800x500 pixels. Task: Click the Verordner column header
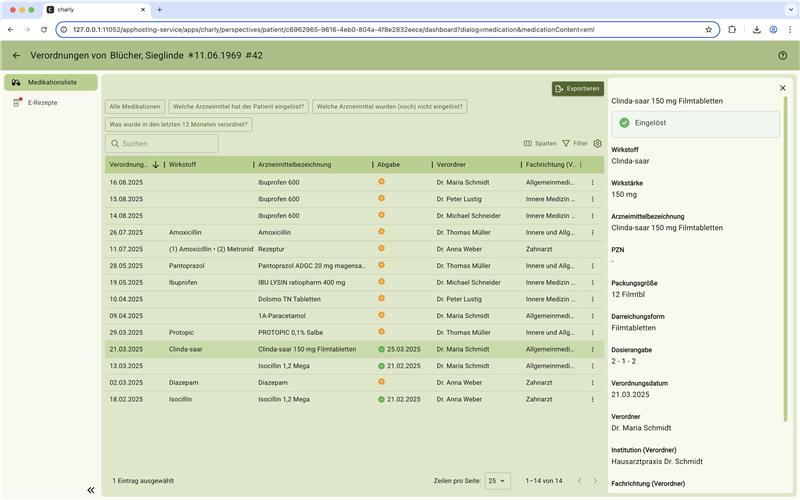click(x=451, y=164)
